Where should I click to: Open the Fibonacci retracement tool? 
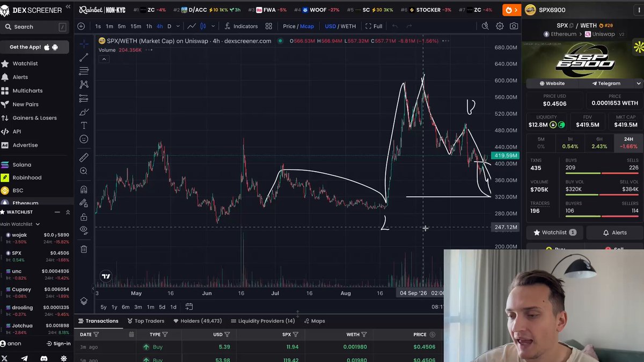click(x=84, y=71)
